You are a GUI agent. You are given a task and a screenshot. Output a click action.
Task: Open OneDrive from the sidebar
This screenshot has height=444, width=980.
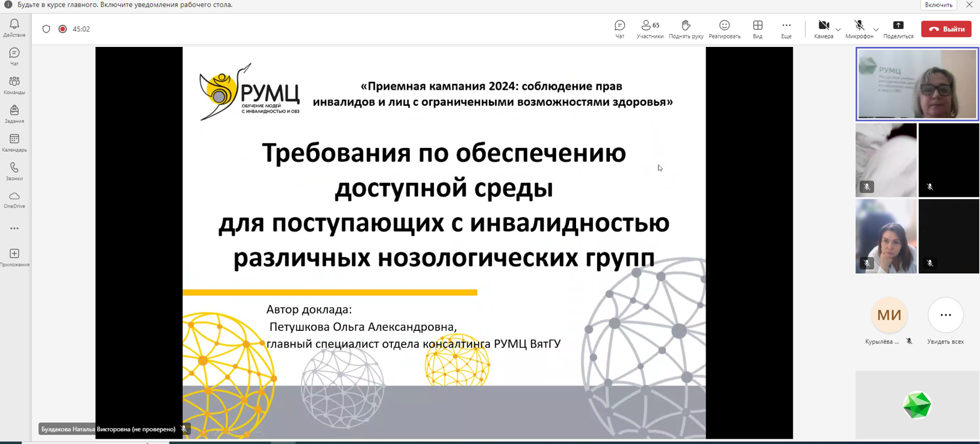(x=14, y=200)
